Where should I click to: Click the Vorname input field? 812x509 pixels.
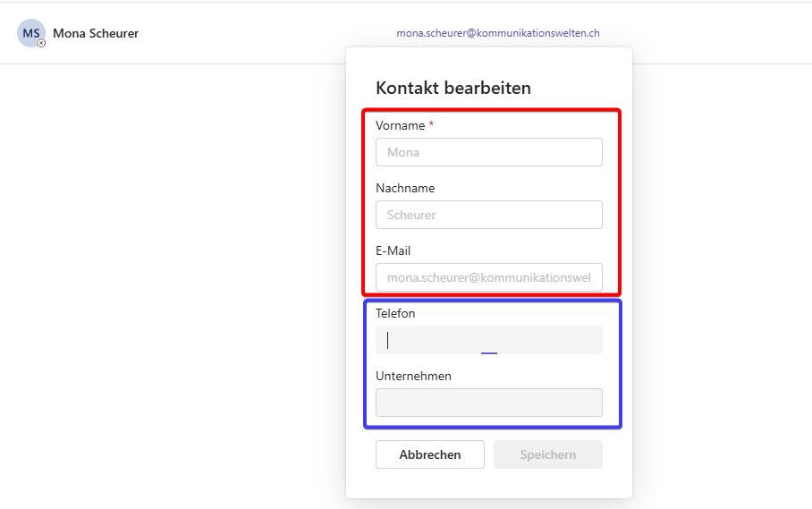[488, 152]
